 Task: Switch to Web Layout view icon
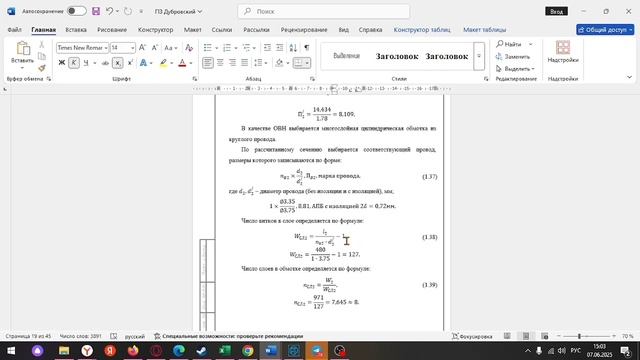[544, 336]
